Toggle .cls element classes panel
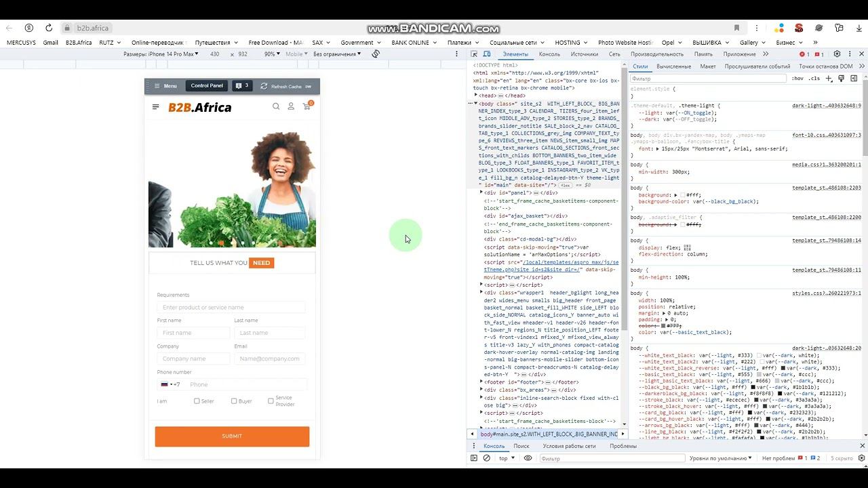This screenshot has height=488, width=868. (x=814, y=79)
